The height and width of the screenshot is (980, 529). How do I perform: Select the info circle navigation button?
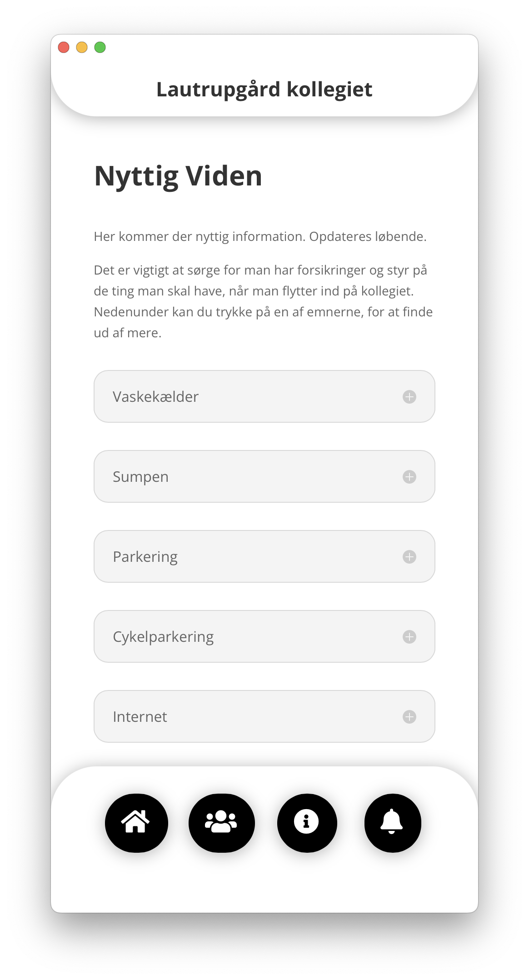(307, 823)
